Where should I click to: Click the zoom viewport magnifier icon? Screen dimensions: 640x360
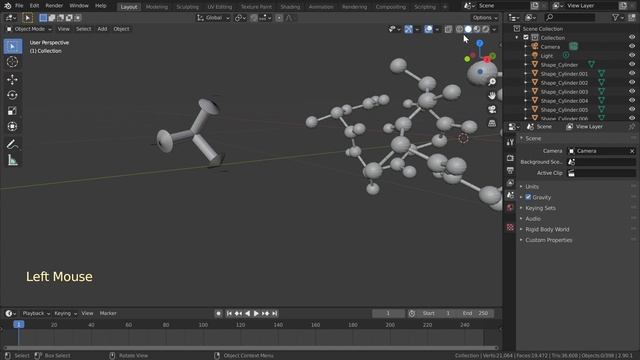point(492,82)
